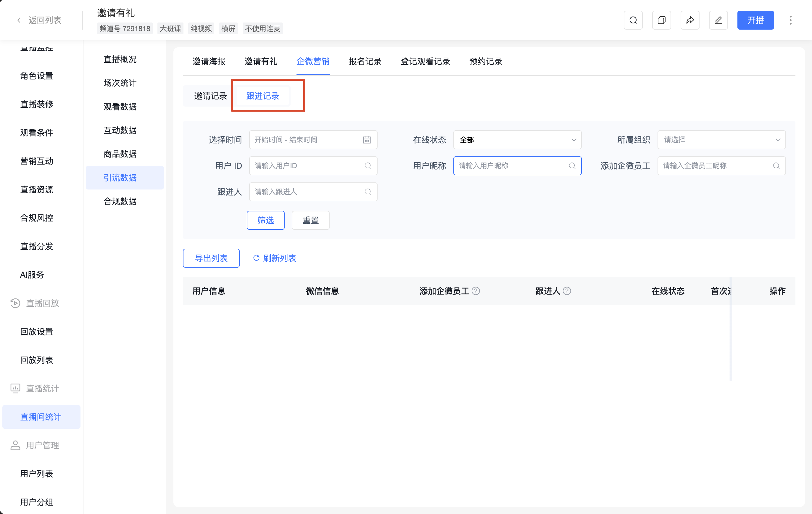
Task: Click search icon in 用户 ID field
Action: click(x=368, y=166)
